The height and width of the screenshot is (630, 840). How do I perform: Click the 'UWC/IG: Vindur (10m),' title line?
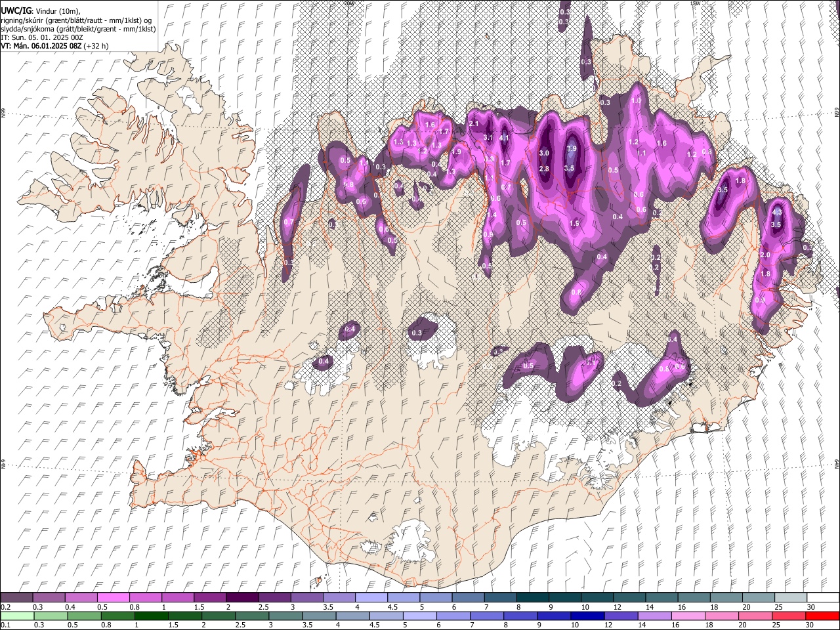click(41, 11)
